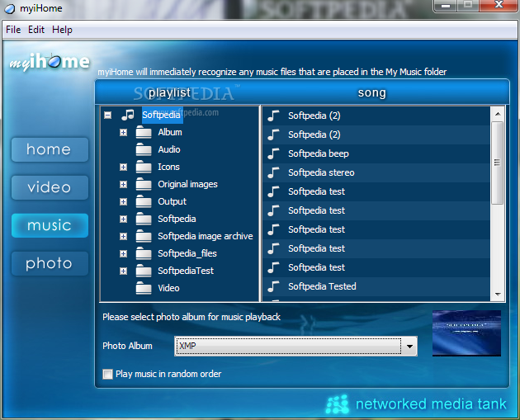Click the myiHome title bar app icon
The width and height of the screenshot is (520, 420).
(10, 8)
